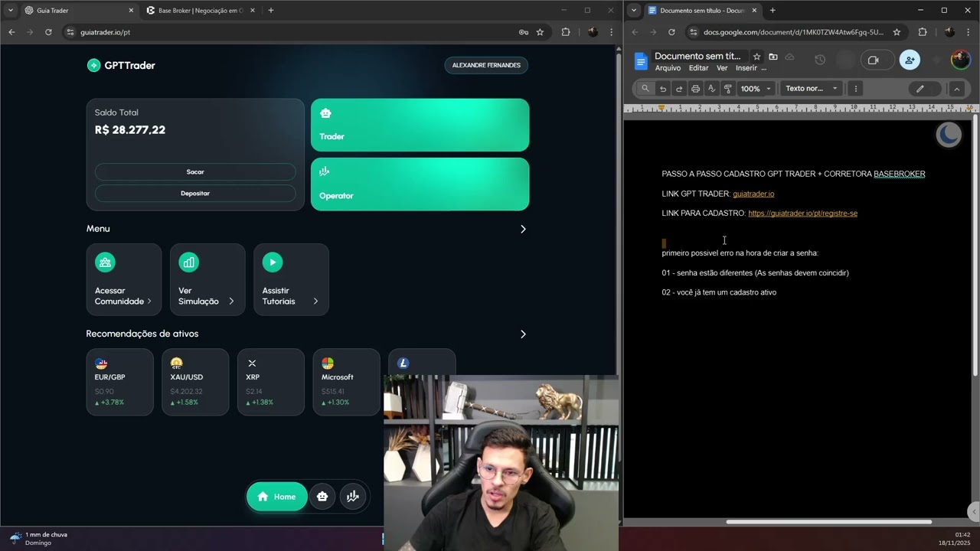Click the chart icon in the bottom navigation bar
This screenshot has height=551, width=980.
pyautogui.click(x=352, y=497)
